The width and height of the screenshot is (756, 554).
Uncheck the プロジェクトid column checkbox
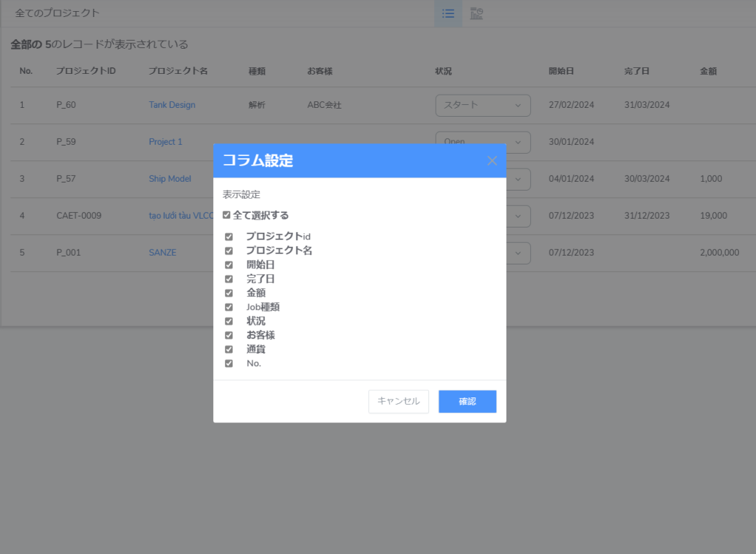[229, 236]
